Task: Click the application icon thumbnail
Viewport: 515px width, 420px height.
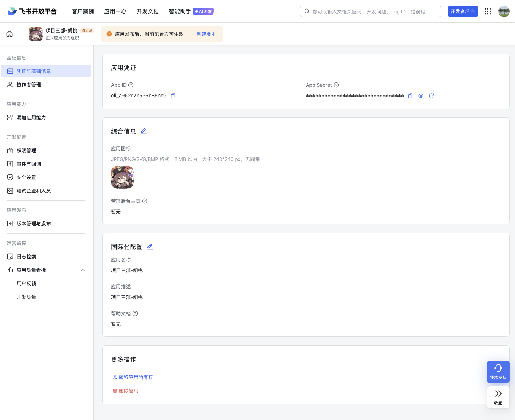Action: click(122, 177)
